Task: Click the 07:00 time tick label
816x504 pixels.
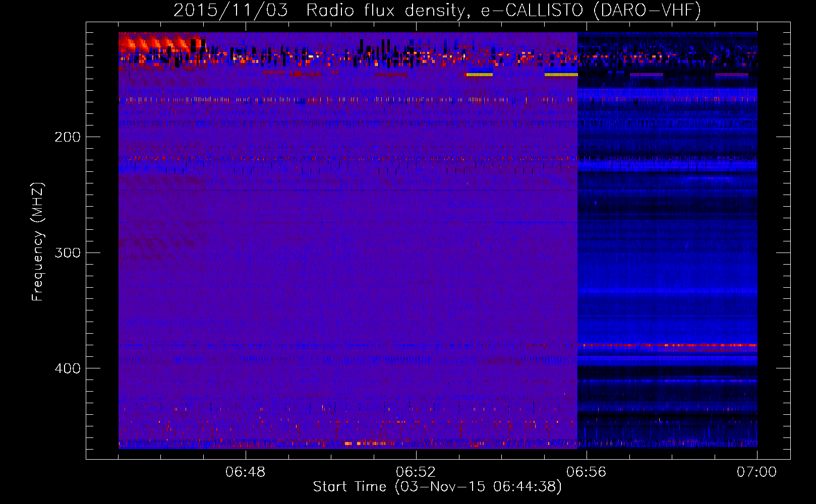Action: (756, 472)
